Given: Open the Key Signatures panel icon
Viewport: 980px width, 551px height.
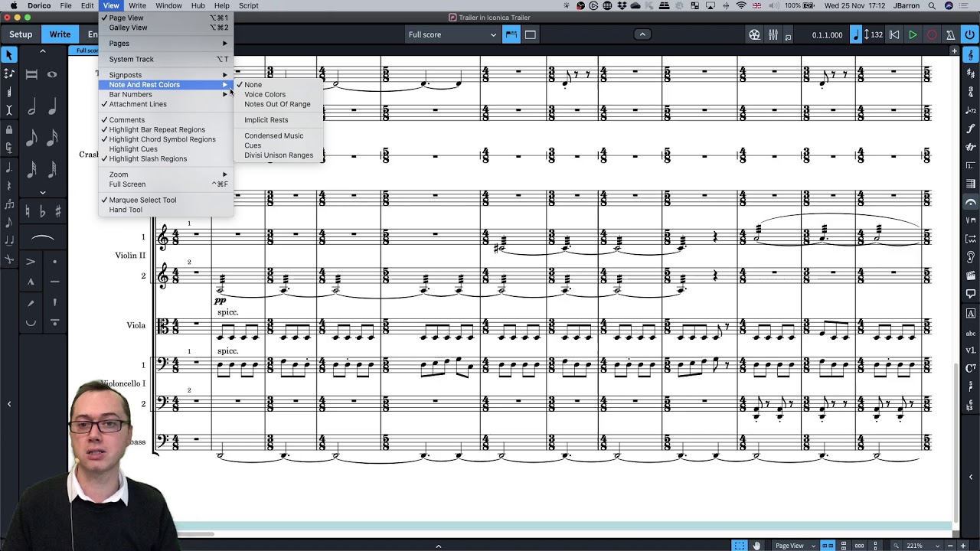Looking at the screenshot, I should (971, 73).
